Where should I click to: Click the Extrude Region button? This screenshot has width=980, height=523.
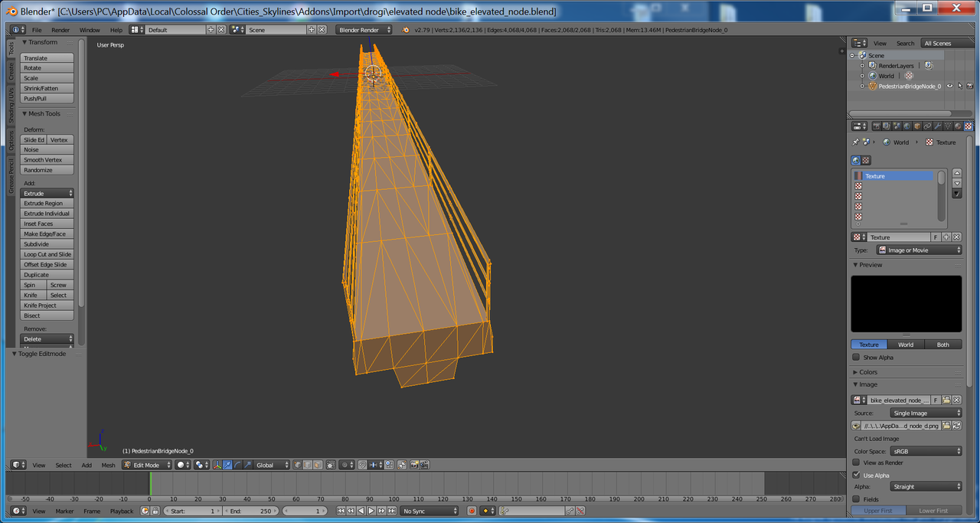click(x=47, y=204)
